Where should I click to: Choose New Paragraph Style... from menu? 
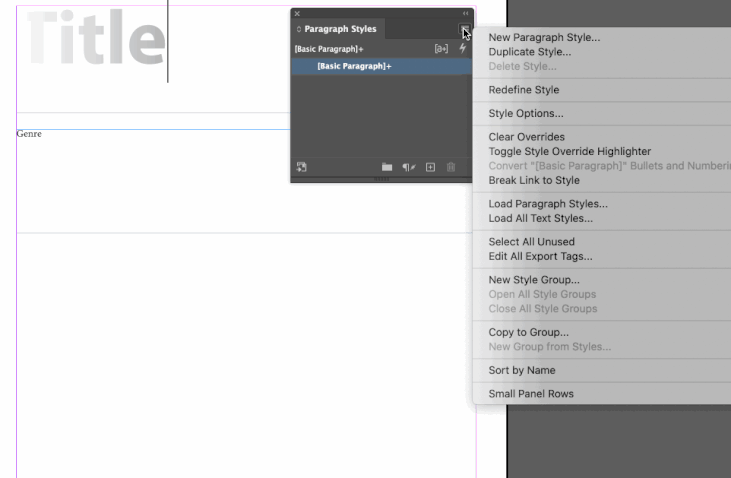click(544, 37)
